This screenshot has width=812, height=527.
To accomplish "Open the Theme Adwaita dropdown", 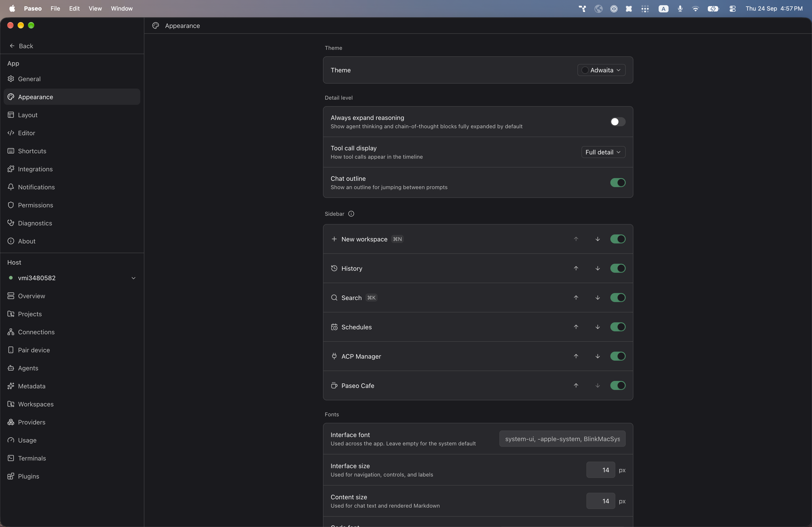I will coord(601,70).
